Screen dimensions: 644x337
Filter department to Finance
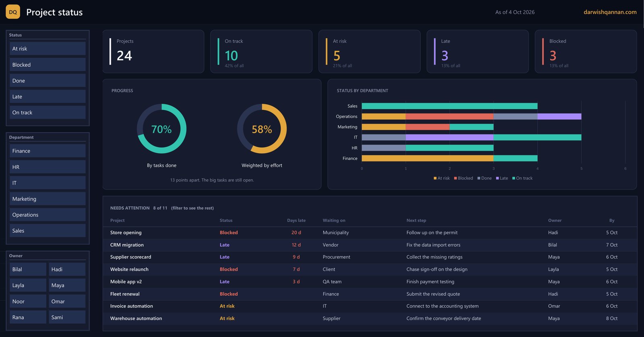click(48, 151)
